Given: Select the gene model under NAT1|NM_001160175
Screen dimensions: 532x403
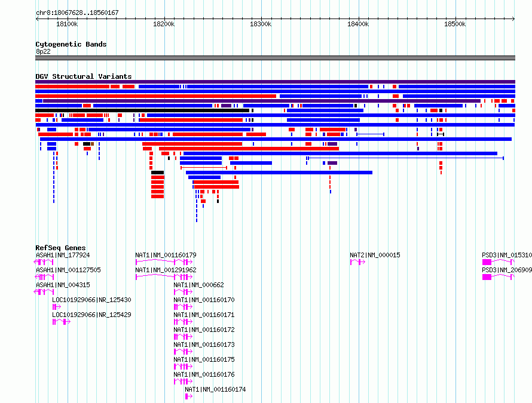Looking at the screenshot, I should [x=184, y=367].
